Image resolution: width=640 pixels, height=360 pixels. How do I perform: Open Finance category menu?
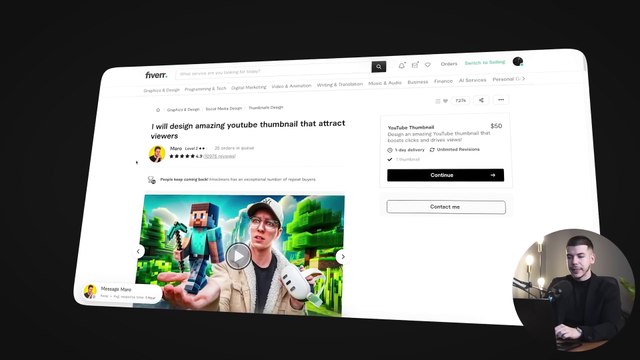point(443,81)
